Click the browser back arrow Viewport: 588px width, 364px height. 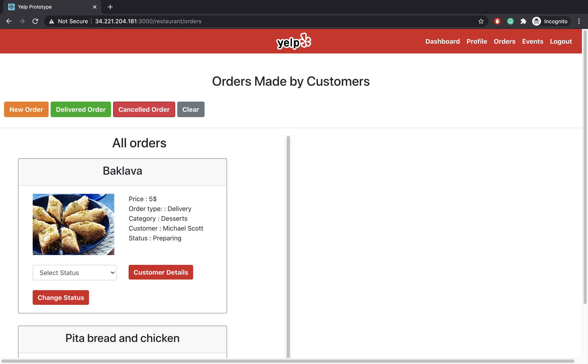[9, 21]
